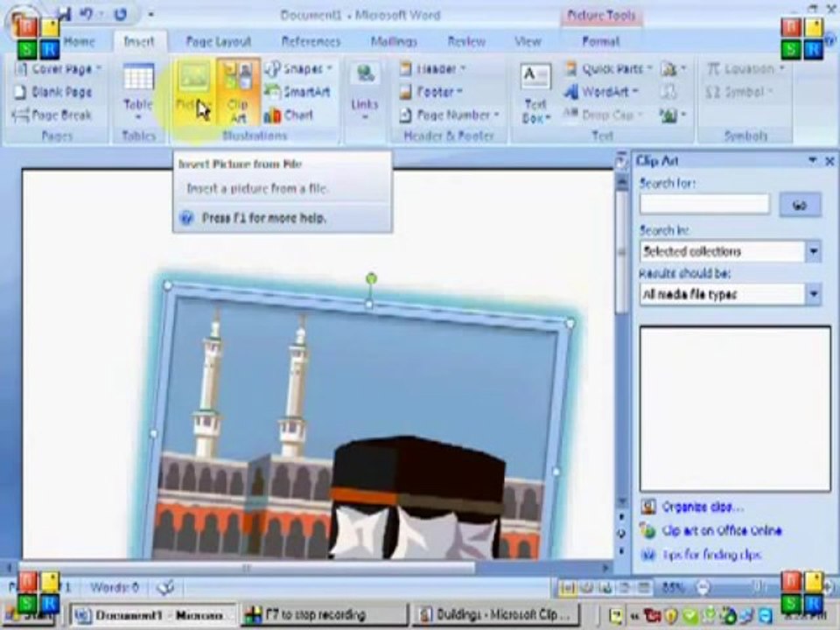Click the Picture button in Illustrations
Screen dimensions: 840x630
click(x=193, y=92)
